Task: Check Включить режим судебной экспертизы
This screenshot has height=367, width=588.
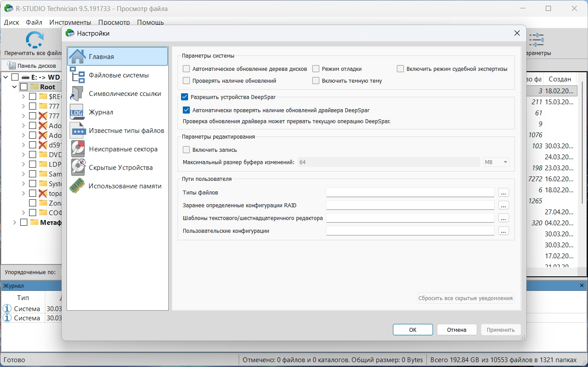Action: (400, 69)
